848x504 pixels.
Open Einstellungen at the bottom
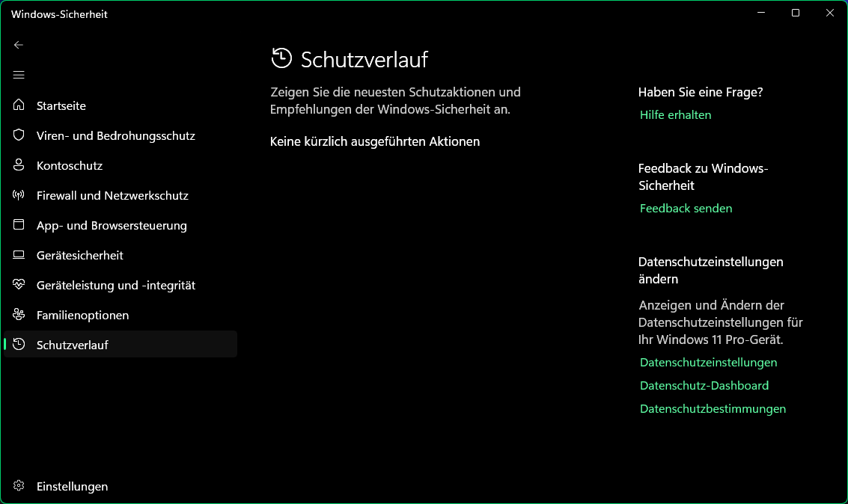[120, 486]
